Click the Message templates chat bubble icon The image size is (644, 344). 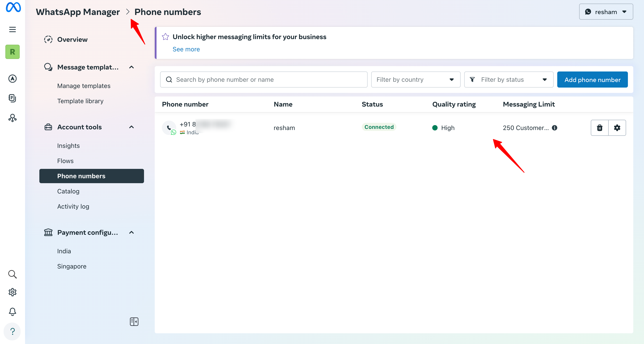click(48, 67)
